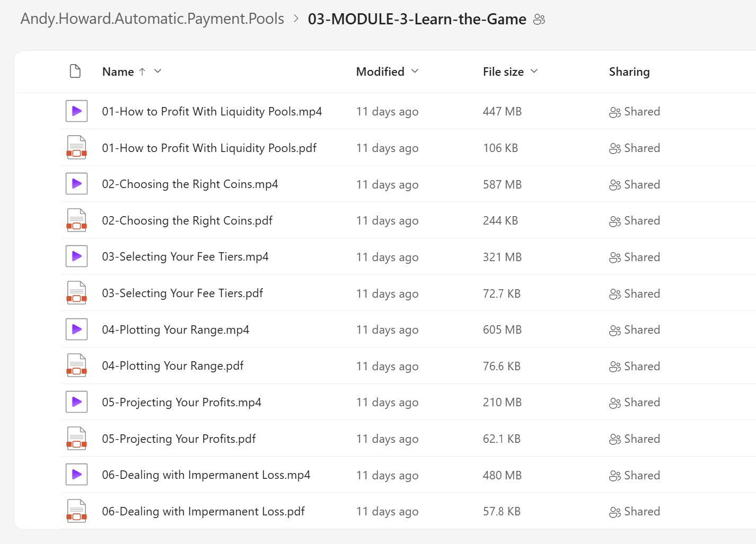The image size is (756, 544).
Task: Click Shared status for 01-How to Profit pdf
Action: click(x=635, y=148)
